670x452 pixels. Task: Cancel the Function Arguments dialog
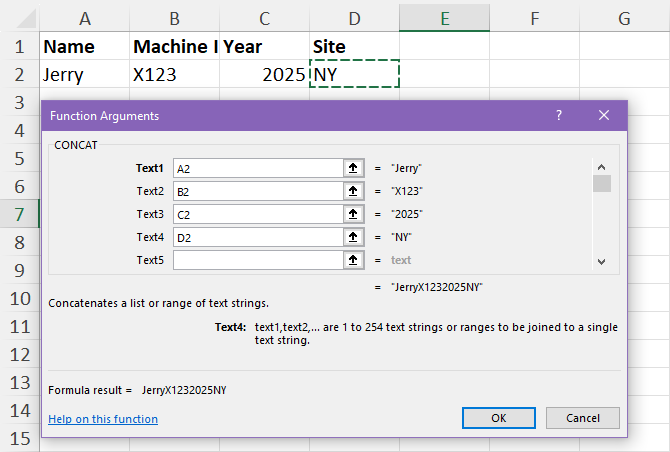[583, 418]
